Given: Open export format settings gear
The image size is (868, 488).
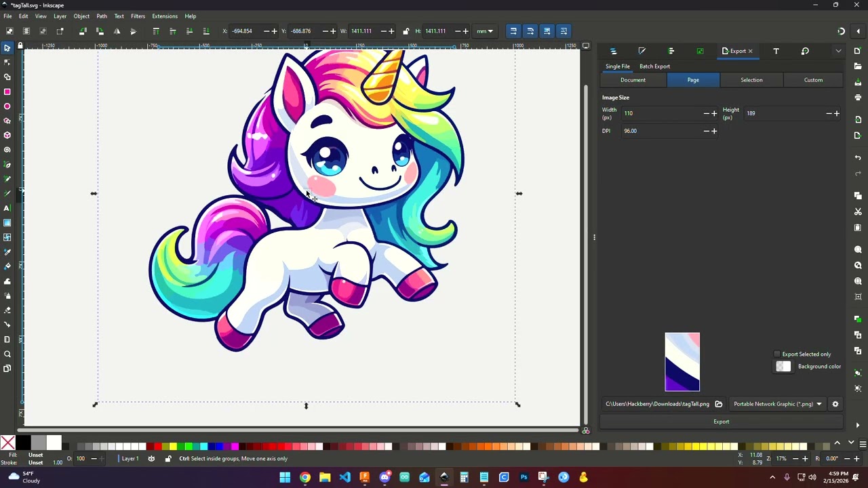Looking at the screenshot, I should pyautogui.click(x=835, y=404).
